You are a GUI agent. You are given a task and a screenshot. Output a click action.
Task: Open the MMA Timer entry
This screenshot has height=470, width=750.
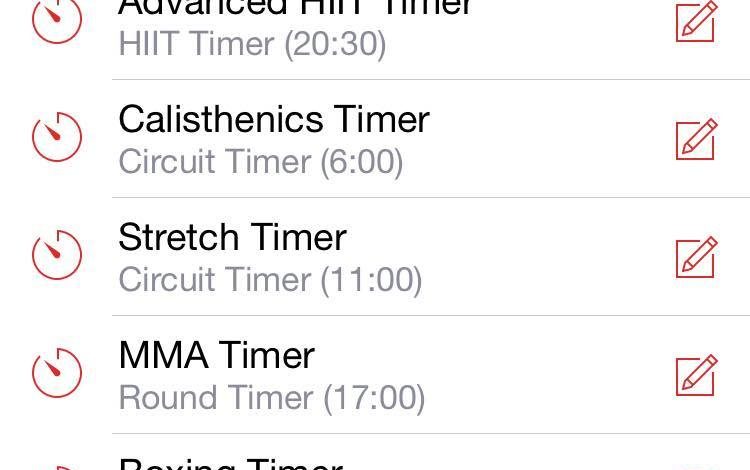(375, 375)
